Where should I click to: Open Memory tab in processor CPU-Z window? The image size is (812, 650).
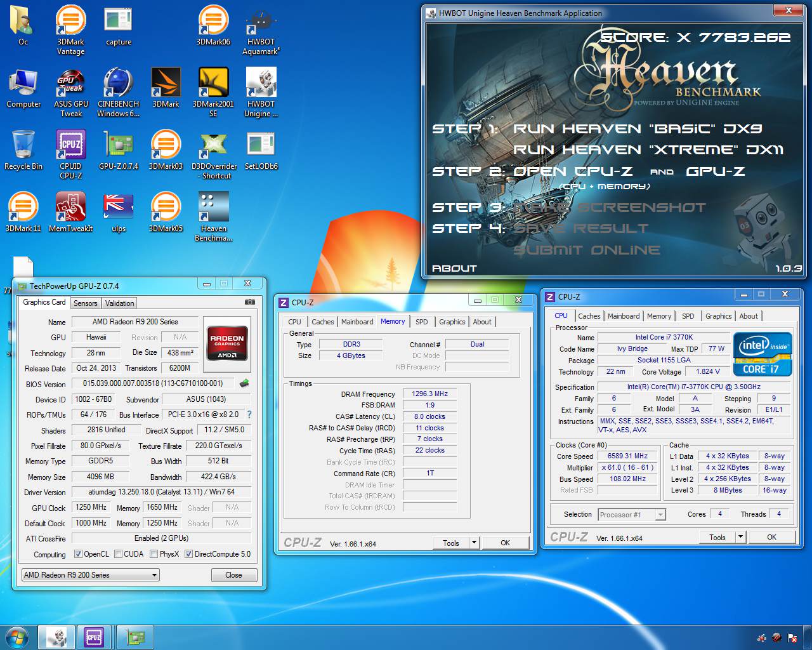[659, 316]
